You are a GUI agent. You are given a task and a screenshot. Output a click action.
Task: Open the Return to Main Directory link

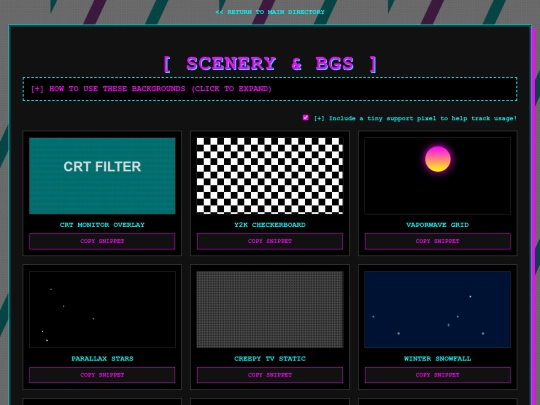click(x=270, y=12)
